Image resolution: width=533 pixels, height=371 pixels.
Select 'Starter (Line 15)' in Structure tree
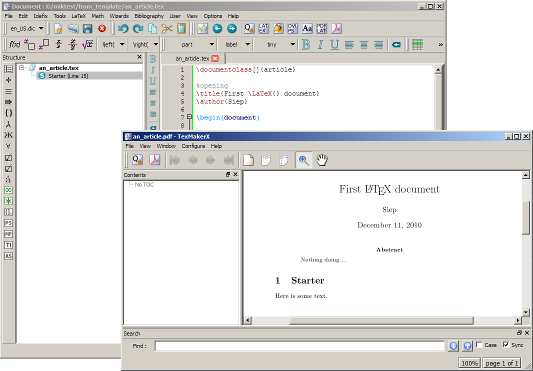[68, 76]
